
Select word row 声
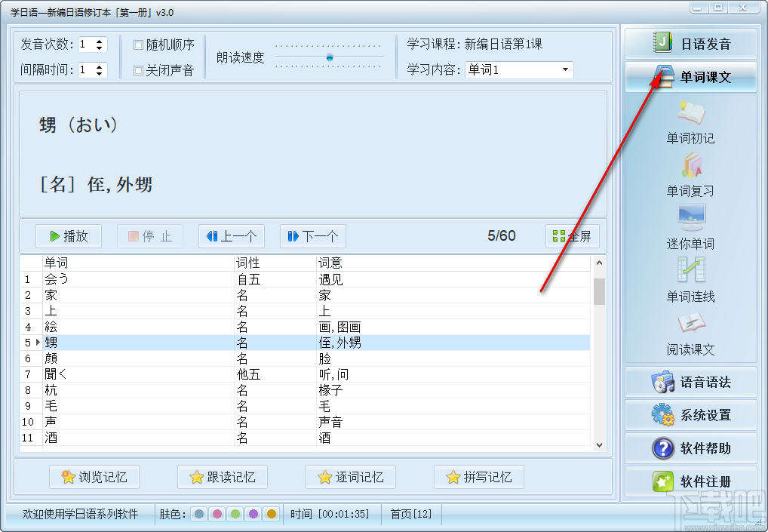click(305, 422)
